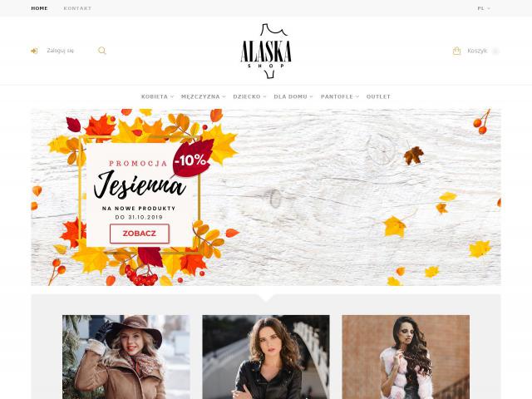Click the Koszyk cart link
Screen dimensions: 532x399
477,51
